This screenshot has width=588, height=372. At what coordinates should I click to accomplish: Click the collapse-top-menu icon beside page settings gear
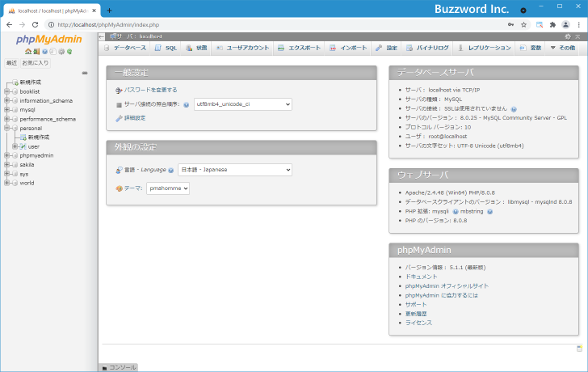[577, 36]
